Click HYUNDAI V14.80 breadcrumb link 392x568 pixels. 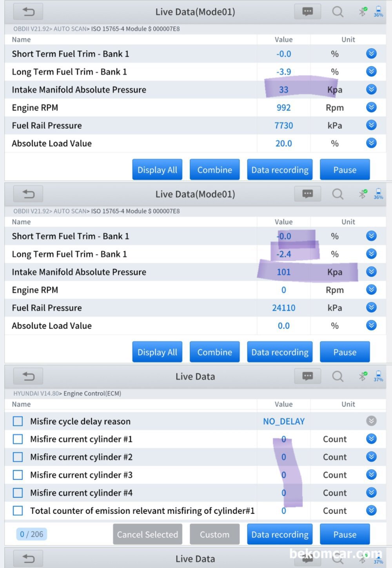coord(36,393)
